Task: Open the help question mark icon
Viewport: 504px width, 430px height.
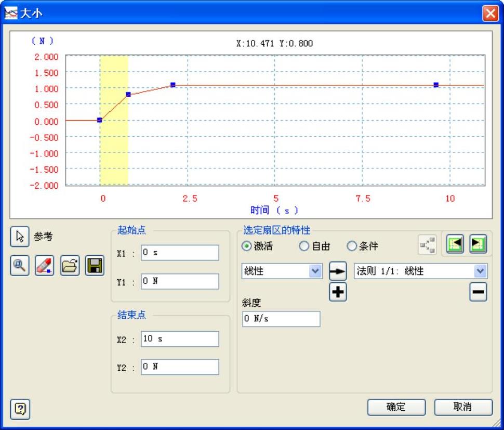Action: pos(20,409)
